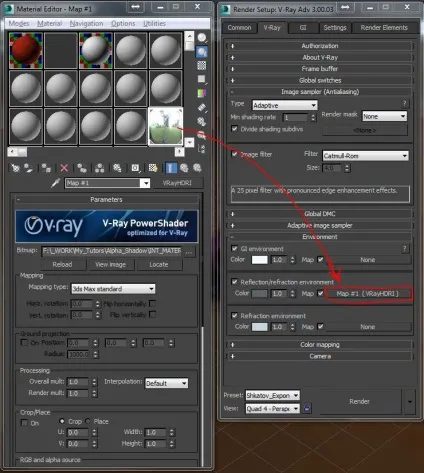Open the Utilities menu
Viewport: 424px width, 473px height.
(154, 23)
